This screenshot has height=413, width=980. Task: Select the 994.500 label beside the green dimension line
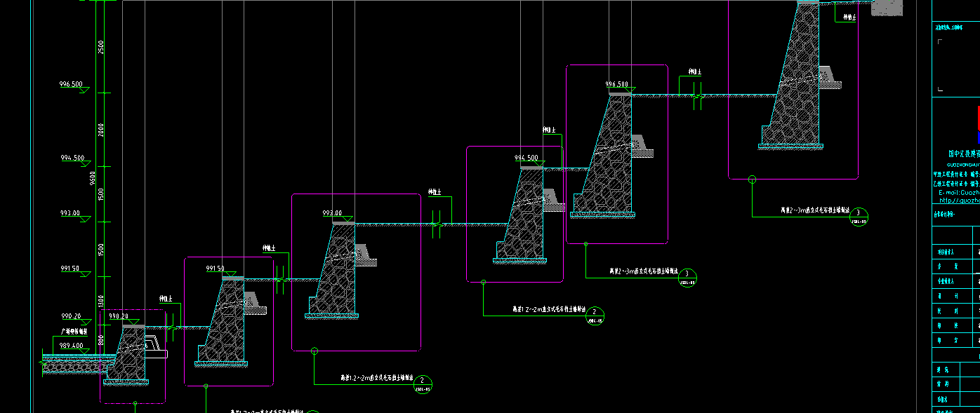[72, 158]
